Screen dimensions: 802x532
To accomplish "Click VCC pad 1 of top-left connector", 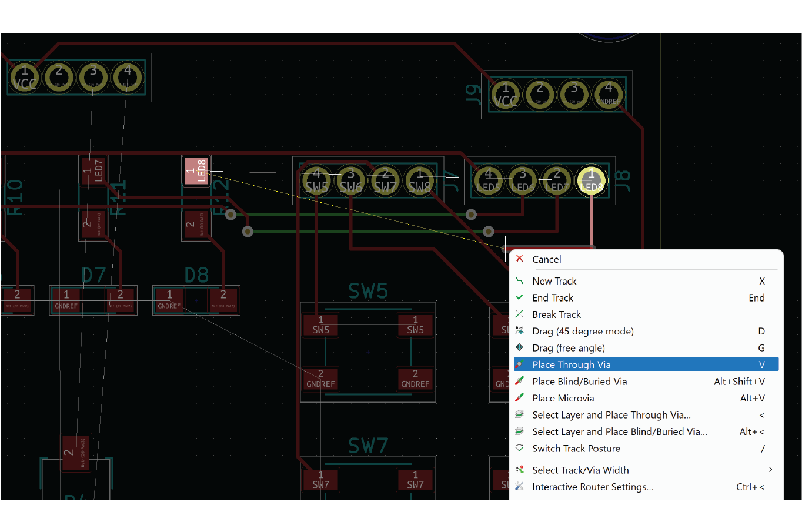I will pos(25,77).
